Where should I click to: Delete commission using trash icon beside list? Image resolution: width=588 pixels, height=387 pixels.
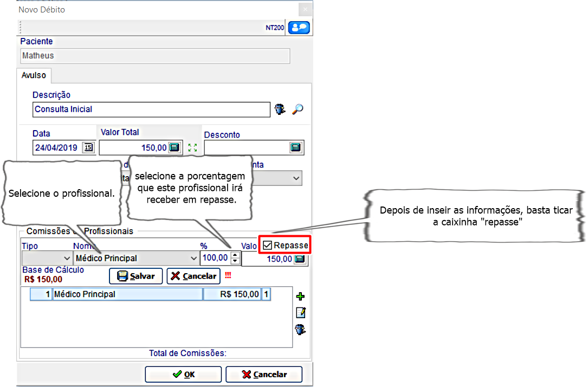tap(300, 329)
